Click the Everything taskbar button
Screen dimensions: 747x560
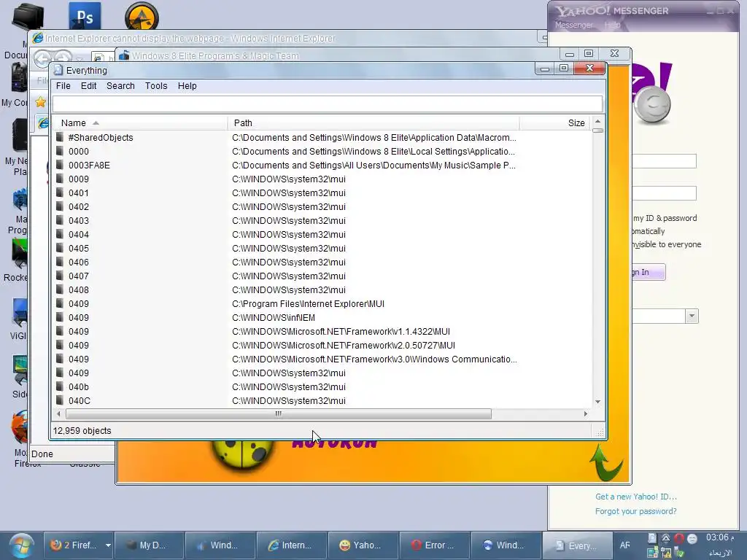pyautogui.click(x=577, y=545)
